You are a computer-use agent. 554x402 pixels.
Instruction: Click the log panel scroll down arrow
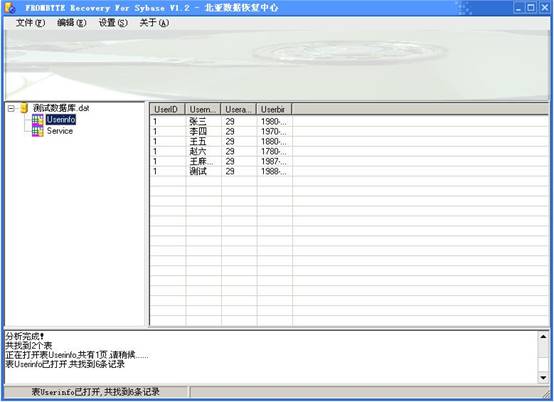[543, 378]
